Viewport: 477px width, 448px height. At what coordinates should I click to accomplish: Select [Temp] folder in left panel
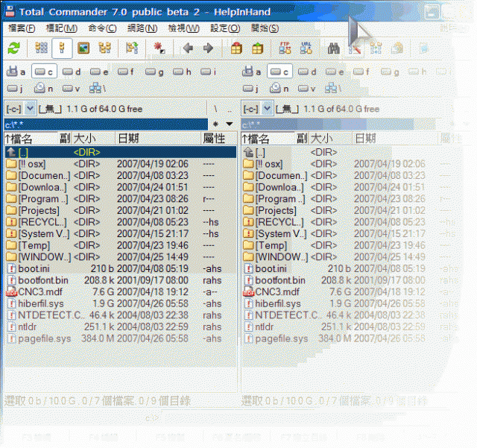121,245
